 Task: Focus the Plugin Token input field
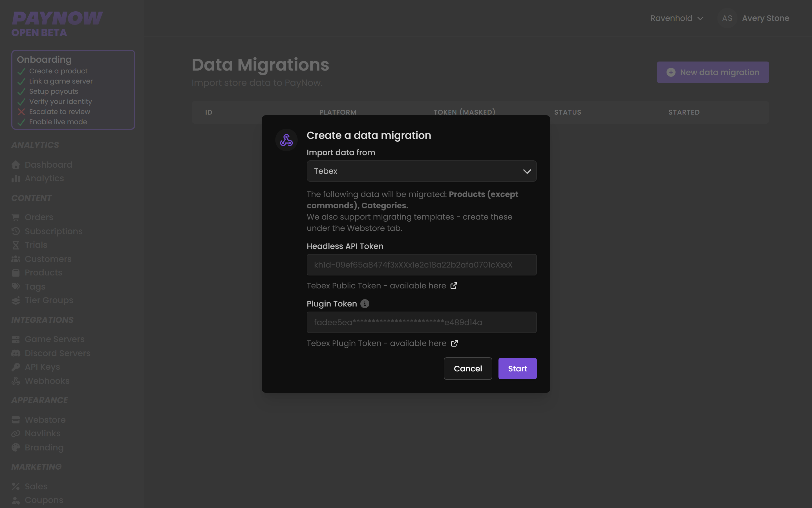422,322
